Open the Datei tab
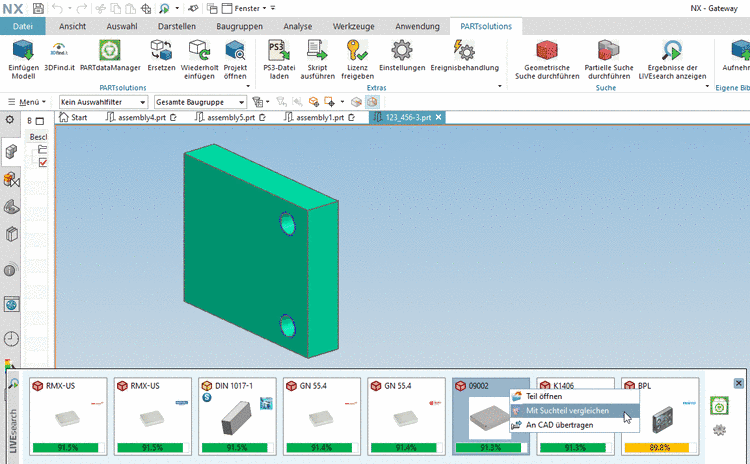Image resolution: width=750 pixels, height=464 pixels. [x=23, y=26]
